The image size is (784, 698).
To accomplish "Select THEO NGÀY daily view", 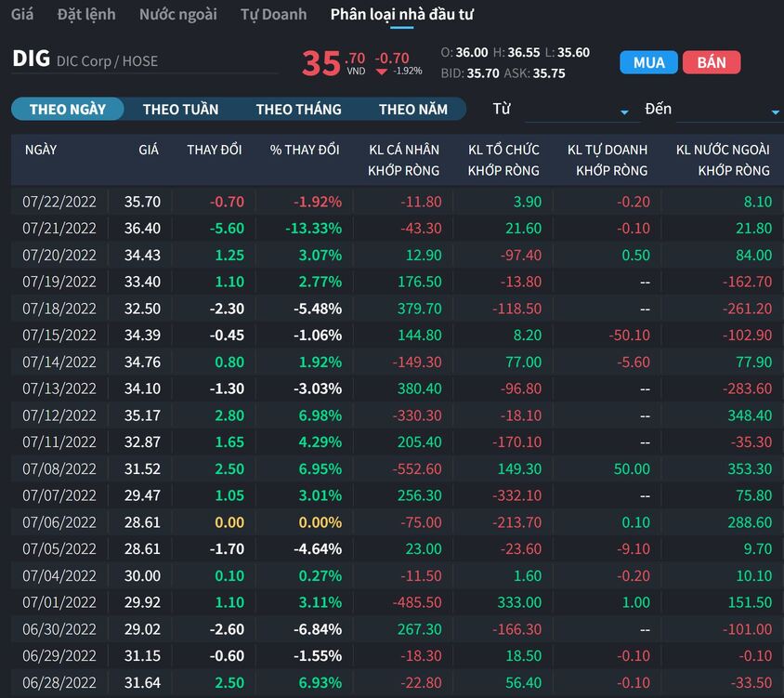I will [67, 109].
